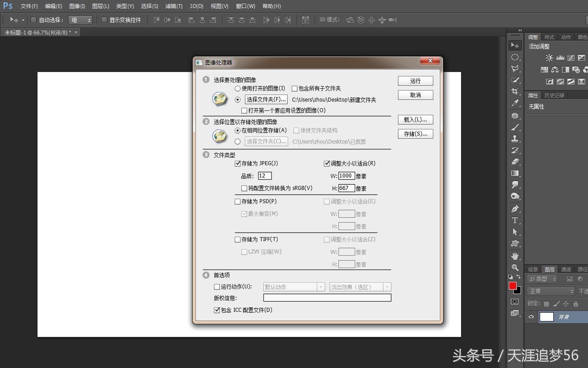Select the Clone Stamp tool
Image resolution: width=588 pixels, height=368 pixels.
(x=515, y=139)
